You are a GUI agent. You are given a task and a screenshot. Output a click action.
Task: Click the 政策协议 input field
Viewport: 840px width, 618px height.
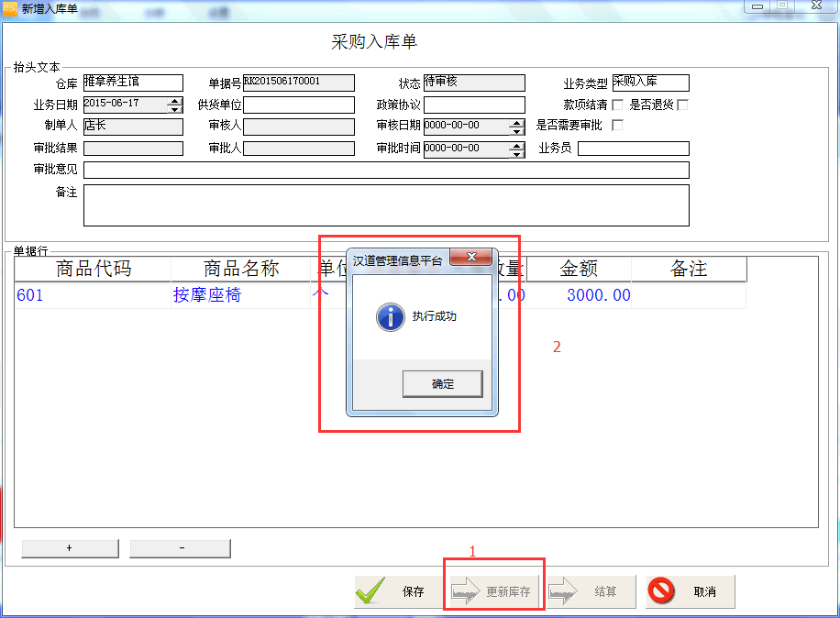pyautogui.click(x=474, y=105)
